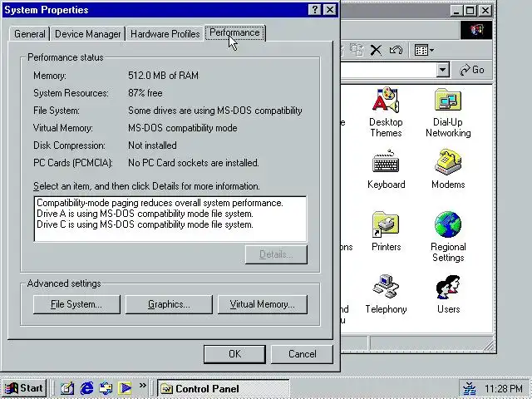Open the Users control panel icon

click(x=448, y=293)
